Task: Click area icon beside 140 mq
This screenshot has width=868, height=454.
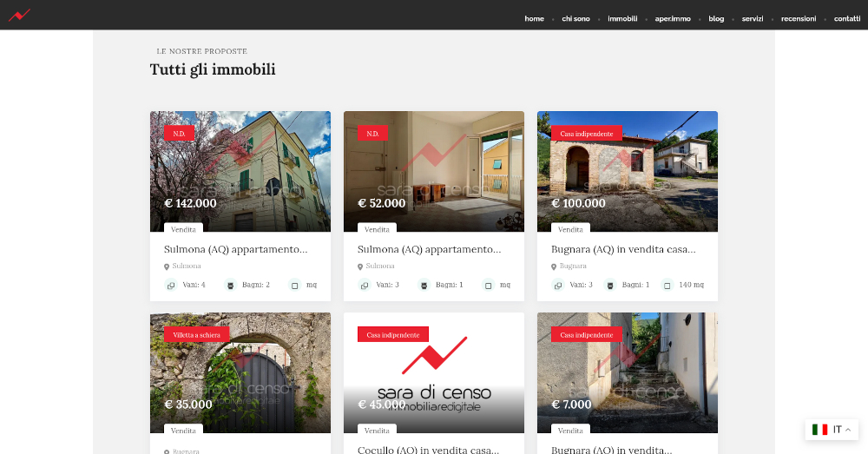Action: (667, 285)
